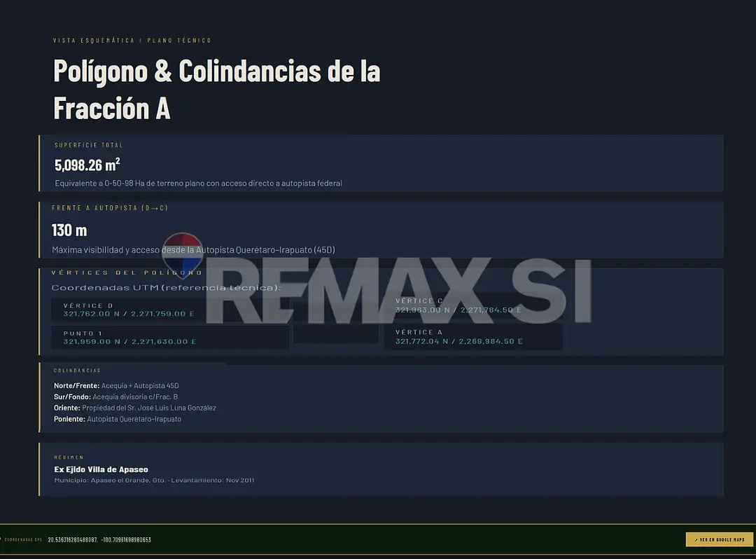
Task: Select the Vértice A coordinates box
Action: tap(473, 337)
